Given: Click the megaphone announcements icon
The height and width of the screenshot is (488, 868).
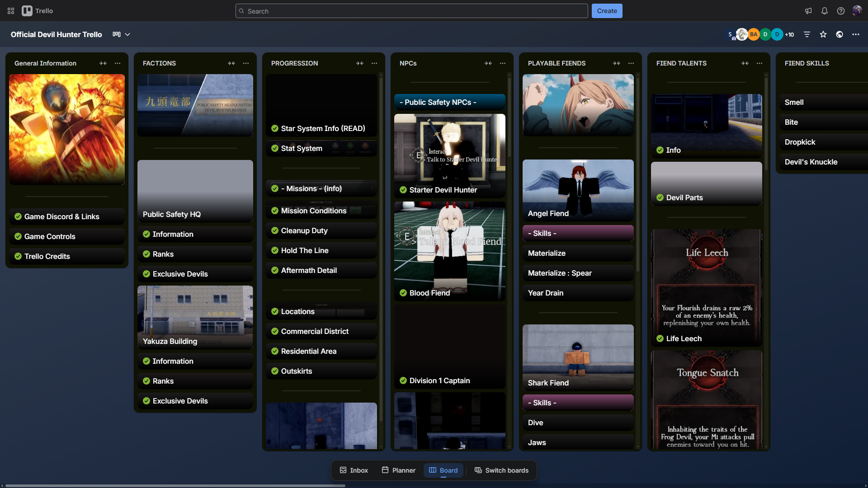Looking at the screenshot, I should [x=808, y=11].
